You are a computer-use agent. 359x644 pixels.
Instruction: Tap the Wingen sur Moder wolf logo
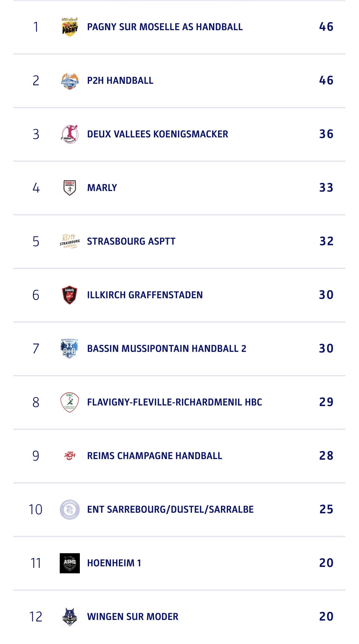(70, 617)
